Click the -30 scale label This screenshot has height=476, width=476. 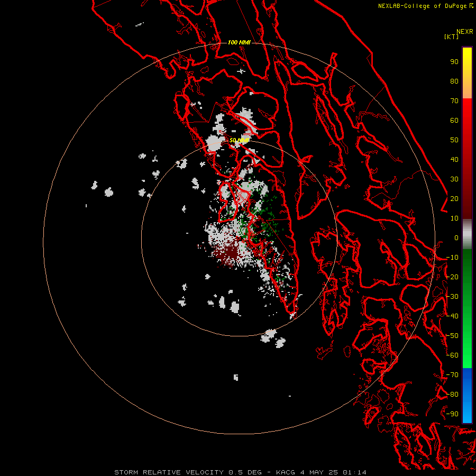click(452, 297)
